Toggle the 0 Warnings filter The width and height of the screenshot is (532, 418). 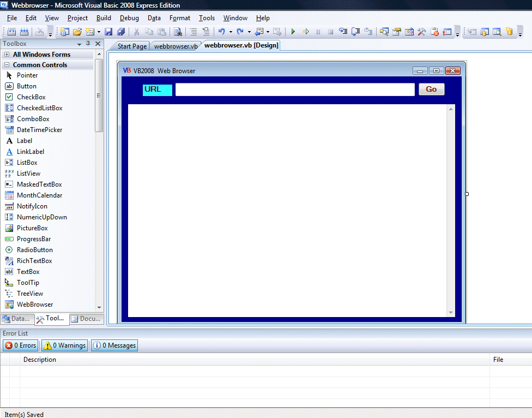64,345
